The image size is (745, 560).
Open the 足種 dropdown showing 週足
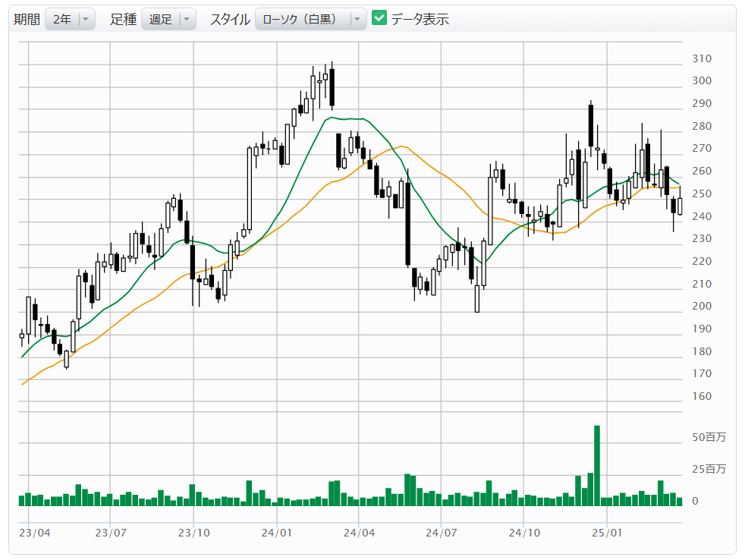tap(168, 19)
